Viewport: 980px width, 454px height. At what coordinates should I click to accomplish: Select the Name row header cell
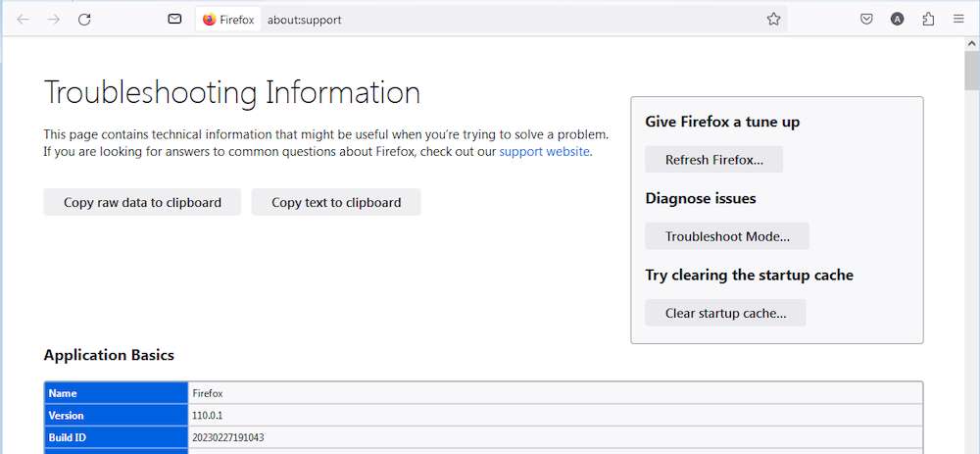coord(117,393)
